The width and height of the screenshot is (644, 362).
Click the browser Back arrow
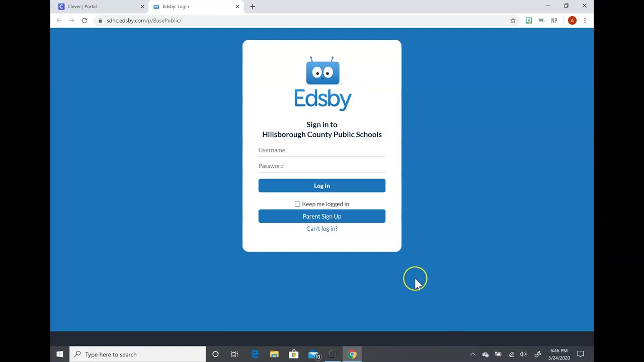point(59,21)
